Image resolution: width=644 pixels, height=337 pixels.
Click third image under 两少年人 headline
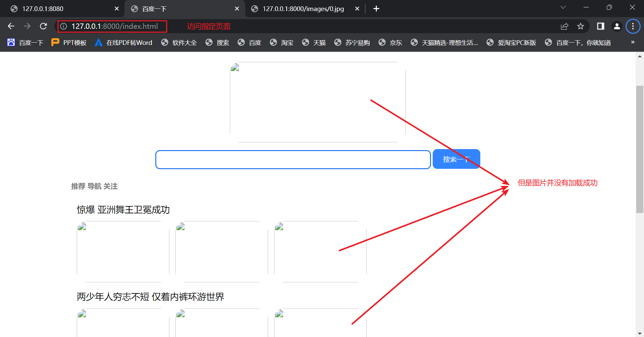point(320,323)
